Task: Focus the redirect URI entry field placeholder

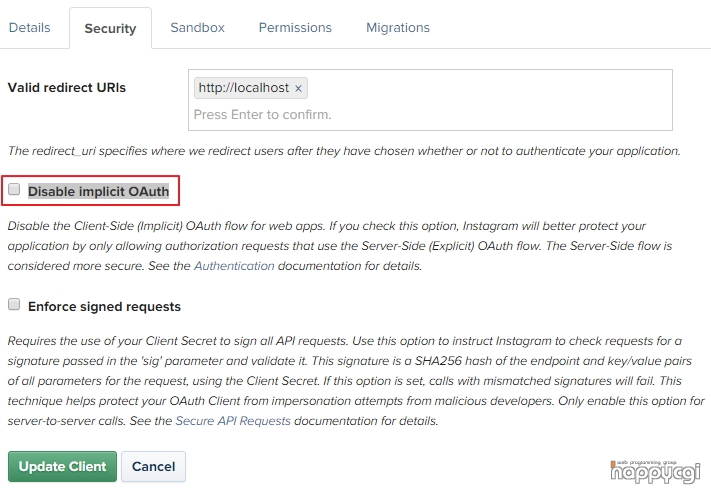Action: 263,114
